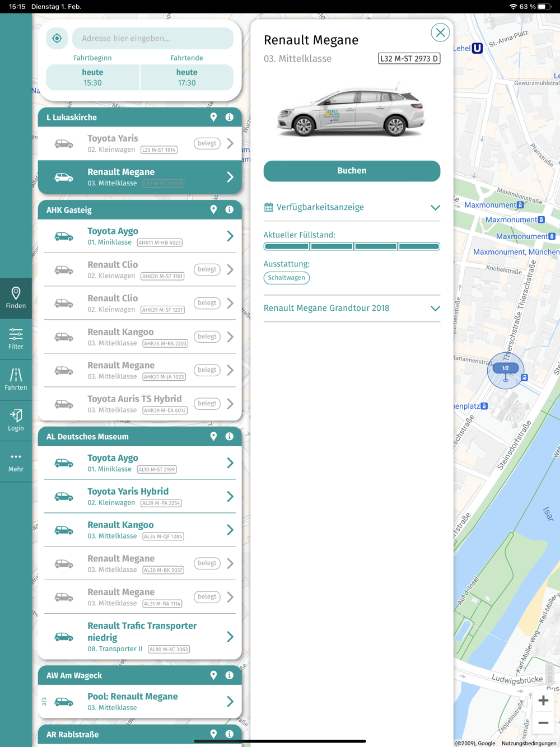Open info for AR Rablstraße station

click(230, 734)
